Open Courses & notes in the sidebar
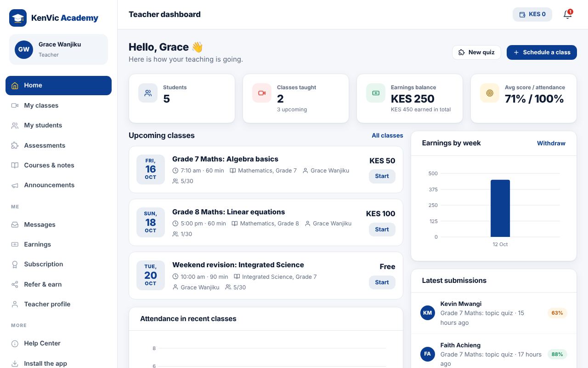The image size is (588, 368). coord(58,165)
